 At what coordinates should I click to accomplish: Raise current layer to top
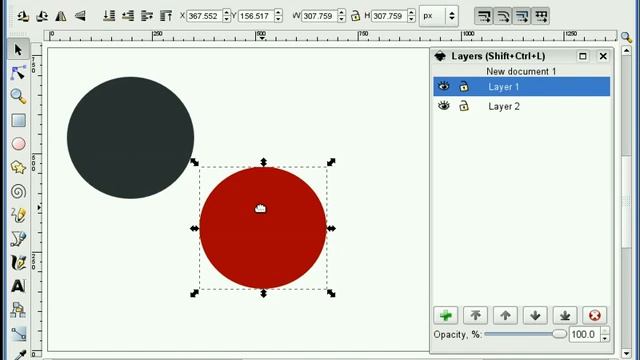[476, 315]
